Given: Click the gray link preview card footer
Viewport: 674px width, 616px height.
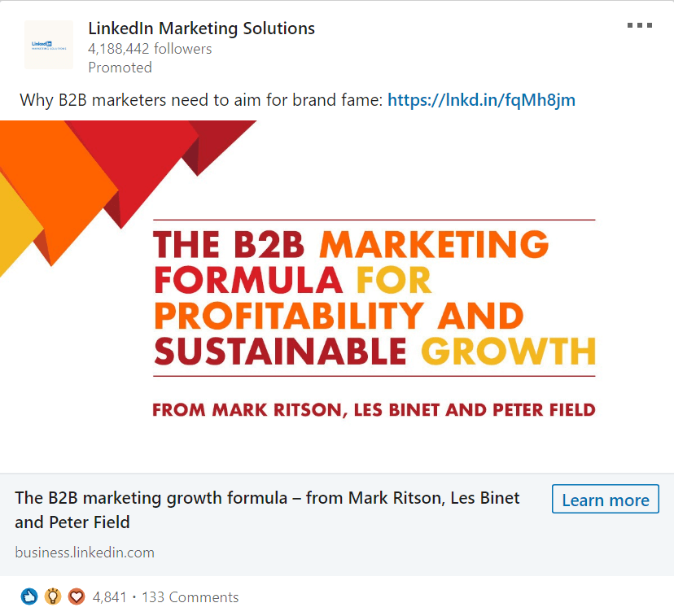Looking at the screenshot, I should coord(337,525).
